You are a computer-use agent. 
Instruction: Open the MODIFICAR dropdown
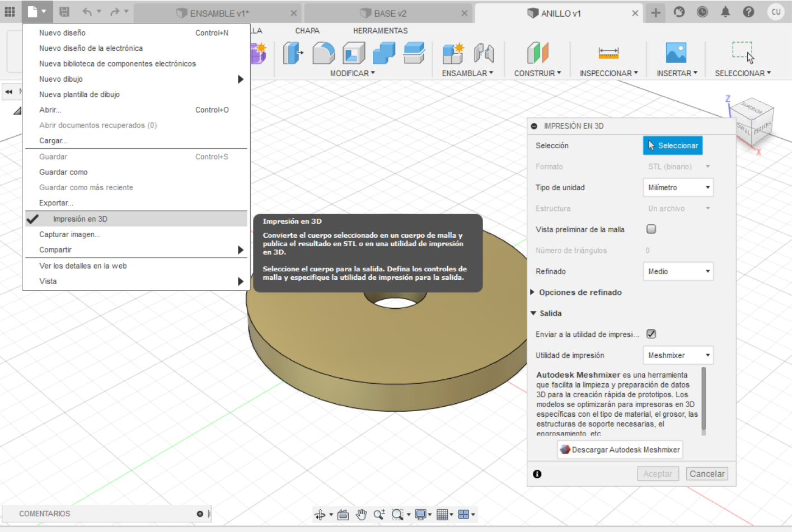pyautogui.click(x=353, y=73)
